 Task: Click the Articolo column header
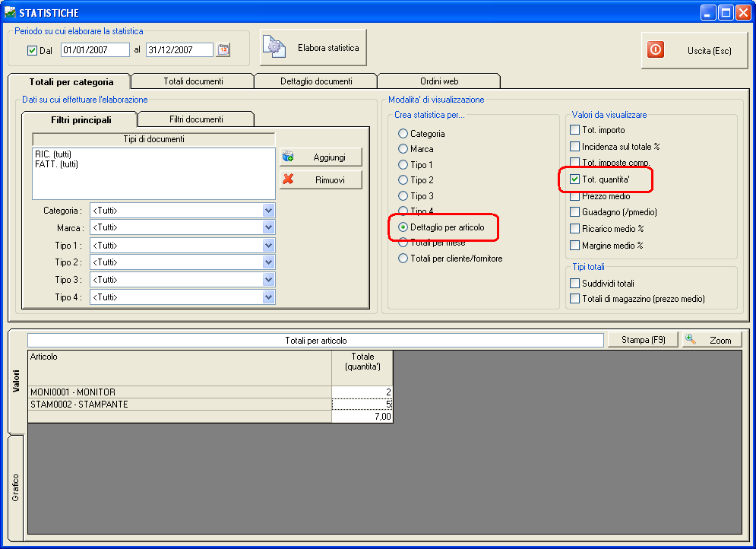[x=179, y=368]
